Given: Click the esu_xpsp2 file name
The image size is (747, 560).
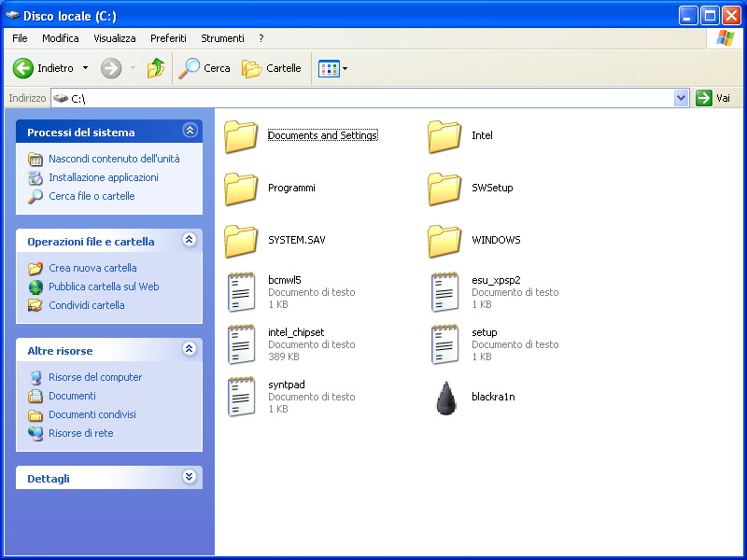Looking at the screenshot, I should (x=496, y=280).
